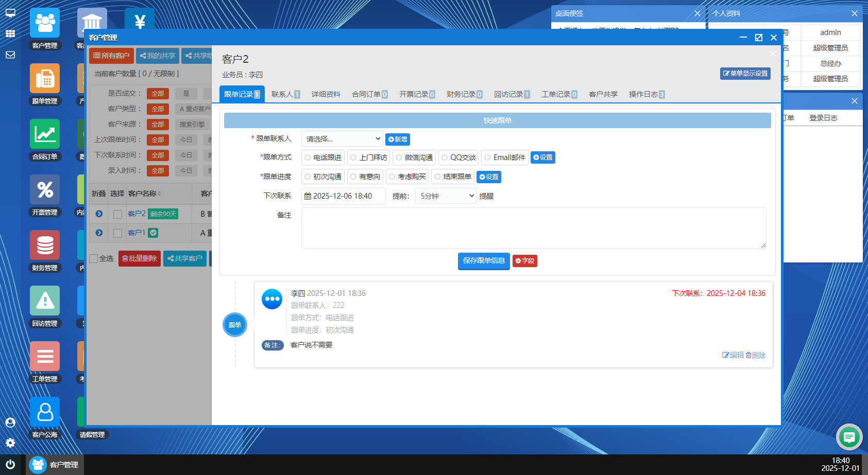The image size is (868, 475).
Task: Open the 5分钟 reminder dropdown
Action: [x=446, y=196]
